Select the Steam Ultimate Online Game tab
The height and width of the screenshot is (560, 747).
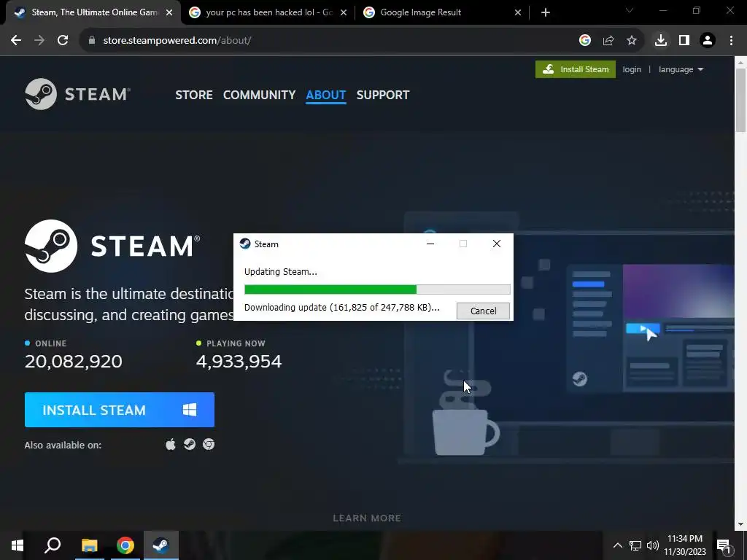coord(93,12)
